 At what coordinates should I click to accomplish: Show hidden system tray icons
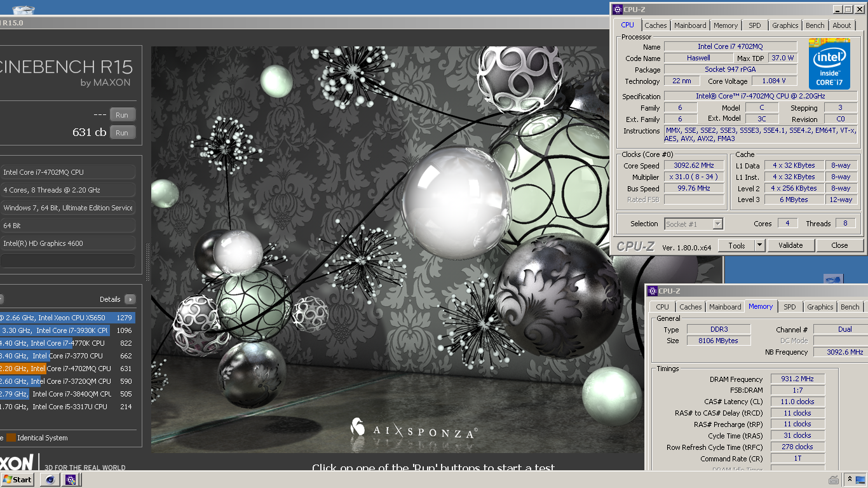[849, 480]
